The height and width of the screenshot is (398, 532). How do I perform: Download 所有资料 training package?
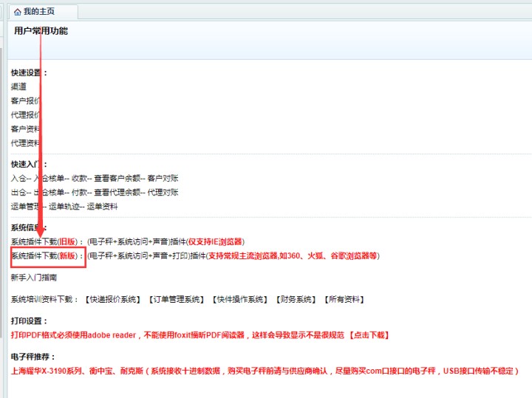(344, 300)
